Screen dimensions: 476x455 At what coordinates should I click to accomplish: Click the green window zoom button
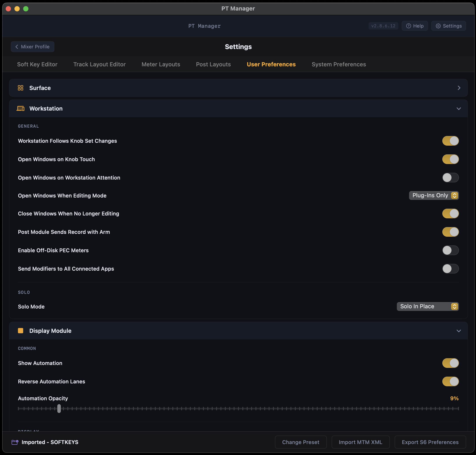[x=26, y=9]
